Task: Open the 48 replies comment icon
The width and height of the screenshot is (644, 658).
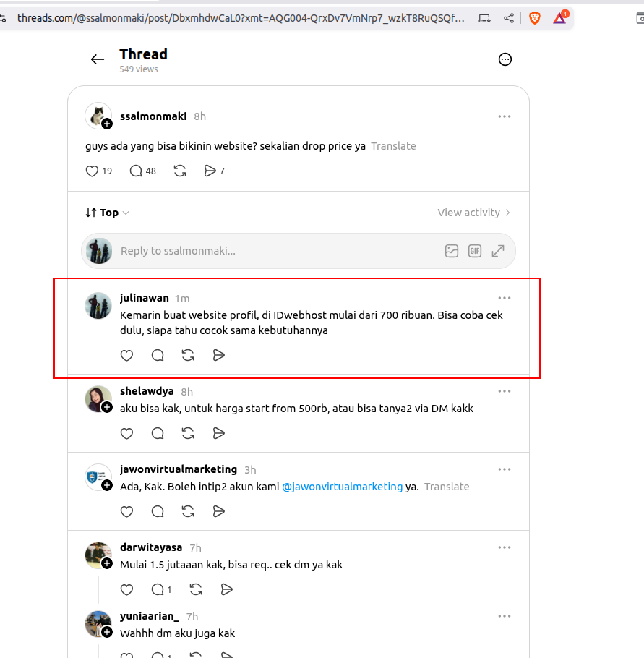Action: [x=136, y=171]
